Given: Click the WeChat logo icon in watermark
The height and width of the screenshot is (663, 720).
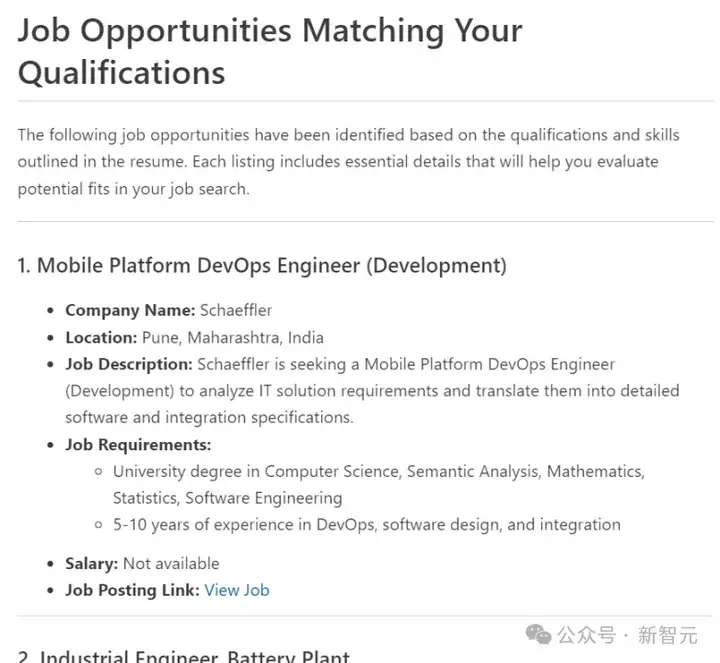Looking at the screenshot, I should [538, 634].
